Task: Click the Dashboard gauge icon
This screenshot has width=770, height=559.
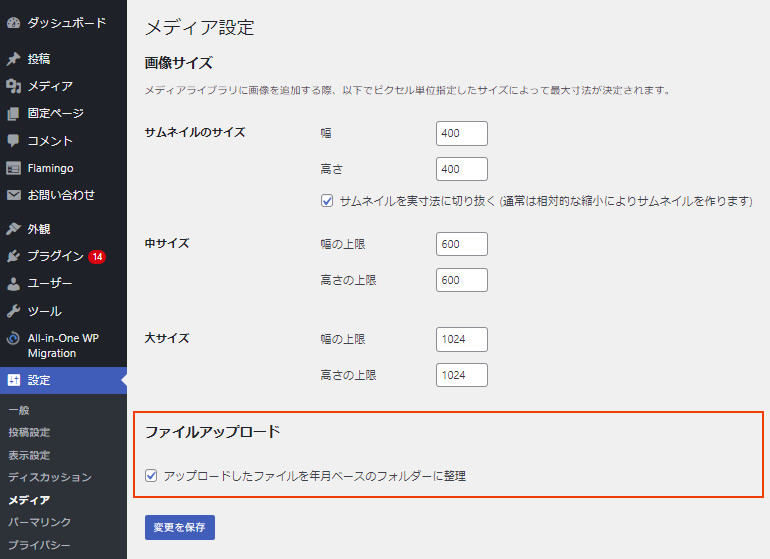Action: 13,22
